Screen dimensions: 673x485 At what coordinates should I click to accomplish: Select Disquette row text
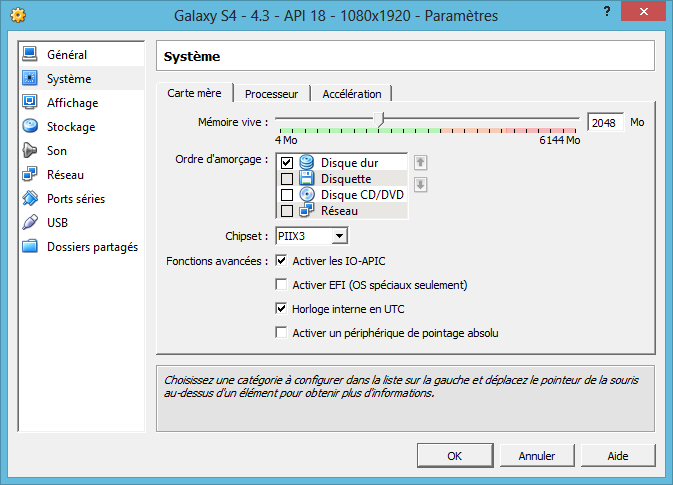coord(346,179)
